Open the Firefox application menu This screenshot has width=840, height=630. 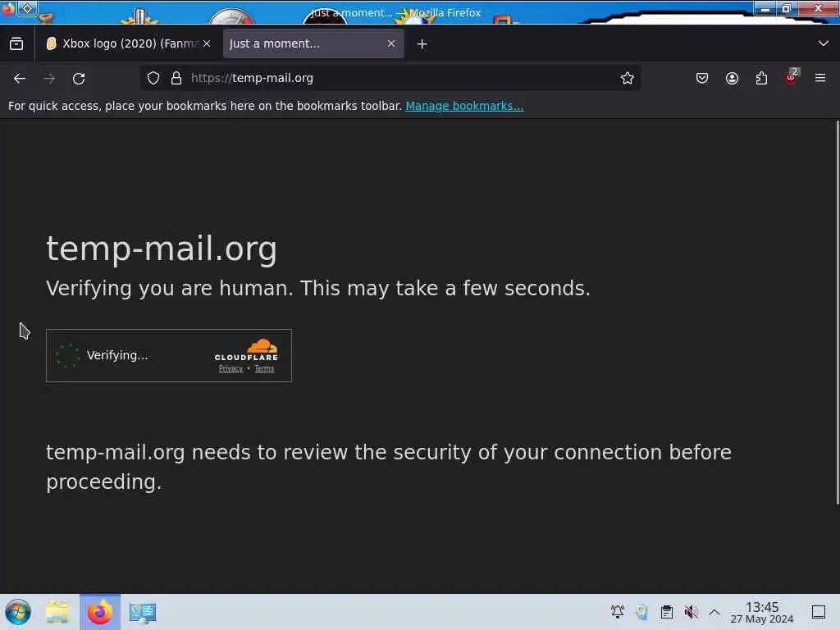click(x=820, y=78)
